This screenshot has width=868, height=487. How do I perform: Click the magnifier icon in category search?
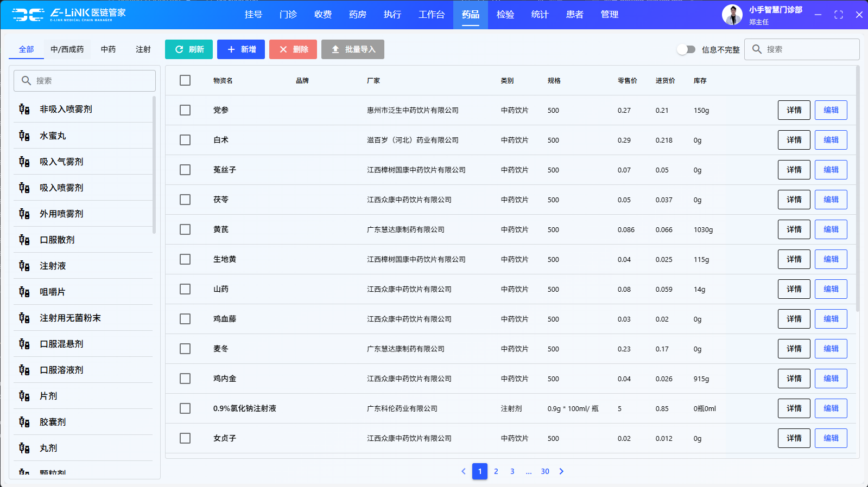(x=26, y=81)
